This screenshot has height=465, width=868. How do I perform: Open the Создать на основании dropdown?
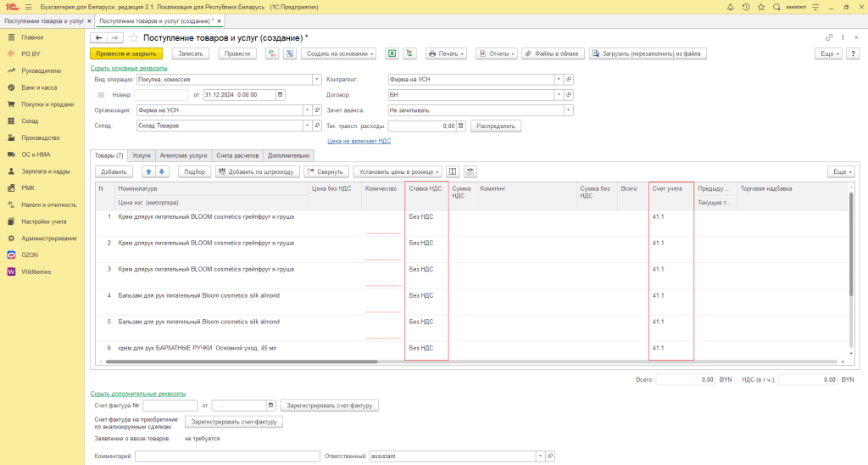click(339, 53)
